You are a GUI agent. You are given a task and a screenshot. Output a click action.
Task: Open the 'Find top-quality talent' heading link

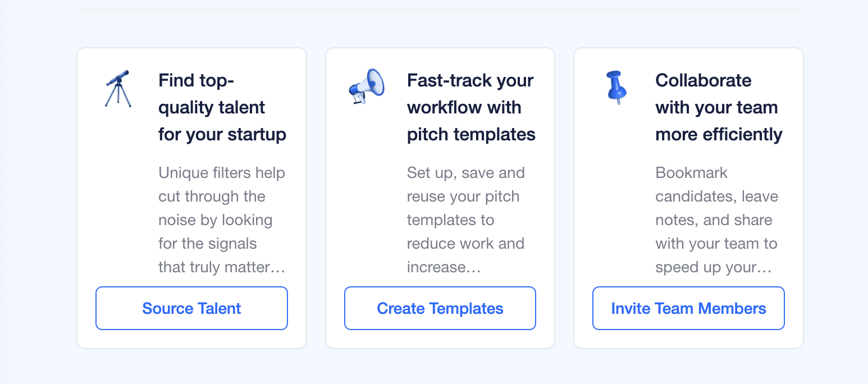222,107
